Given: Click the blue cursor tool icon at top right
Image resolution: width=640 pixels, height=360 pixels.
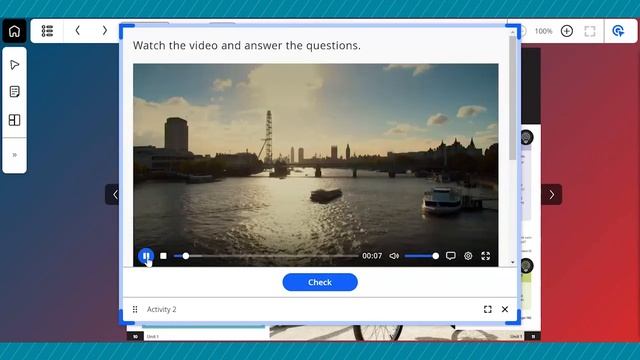Looking at the screenshot, I should click(618, 31).
